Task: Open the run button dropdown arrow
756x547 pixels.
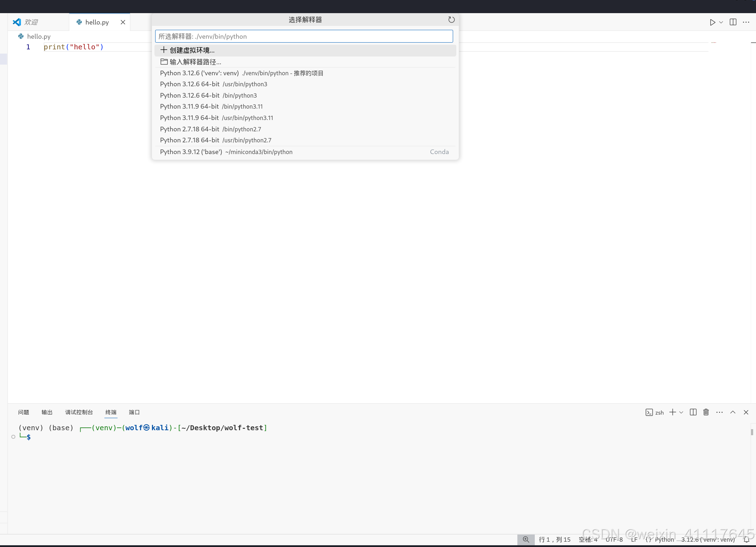Action: 721,22
